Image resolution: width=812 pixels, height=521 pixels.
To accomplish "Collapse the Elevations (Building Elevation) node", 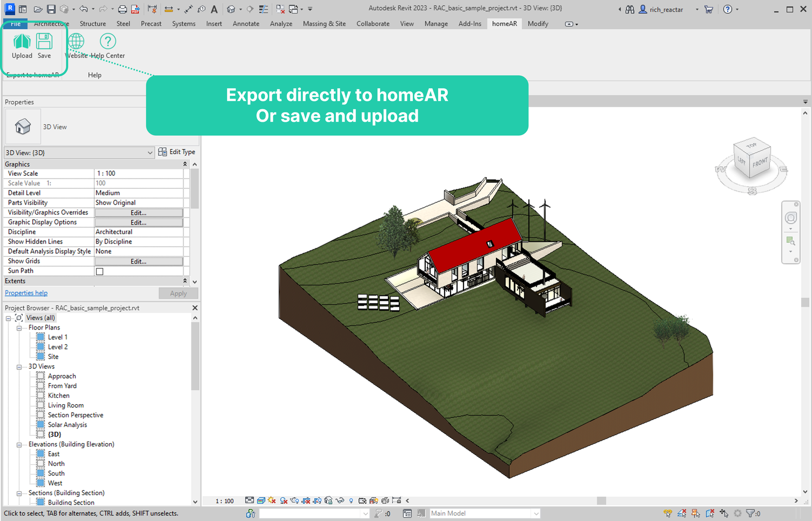I will click(x=19, y=445).
